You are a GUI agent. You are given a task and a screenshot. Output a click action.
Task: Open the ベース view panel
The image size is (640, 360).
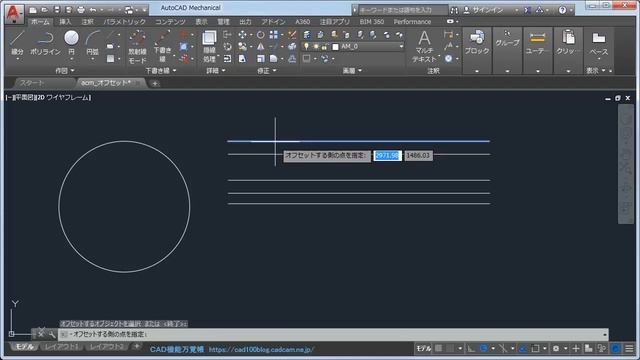coord(599,45)
